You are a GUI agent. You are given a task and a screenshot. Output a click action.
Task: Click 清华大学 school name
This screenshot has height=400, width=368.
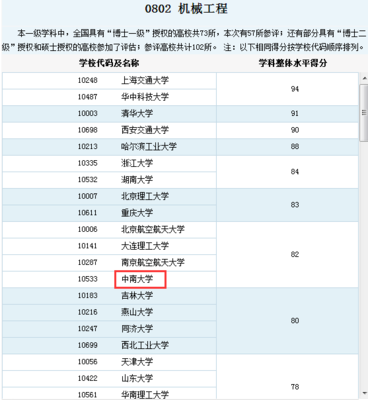click(137, 113)
